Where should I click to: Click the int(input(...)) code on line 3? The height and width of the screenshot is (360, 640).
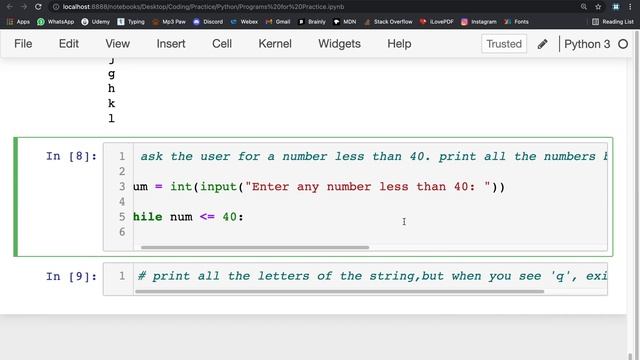coord(338,187)
